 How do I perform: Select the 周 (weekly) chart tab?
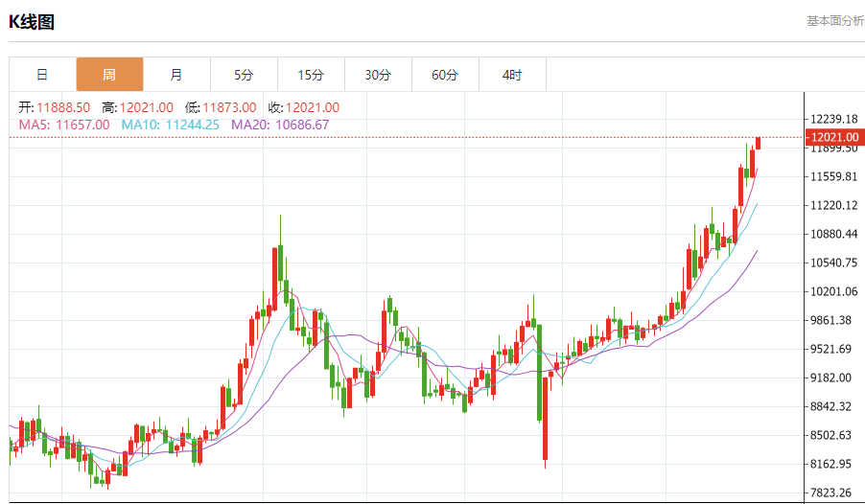pos(109,75)
